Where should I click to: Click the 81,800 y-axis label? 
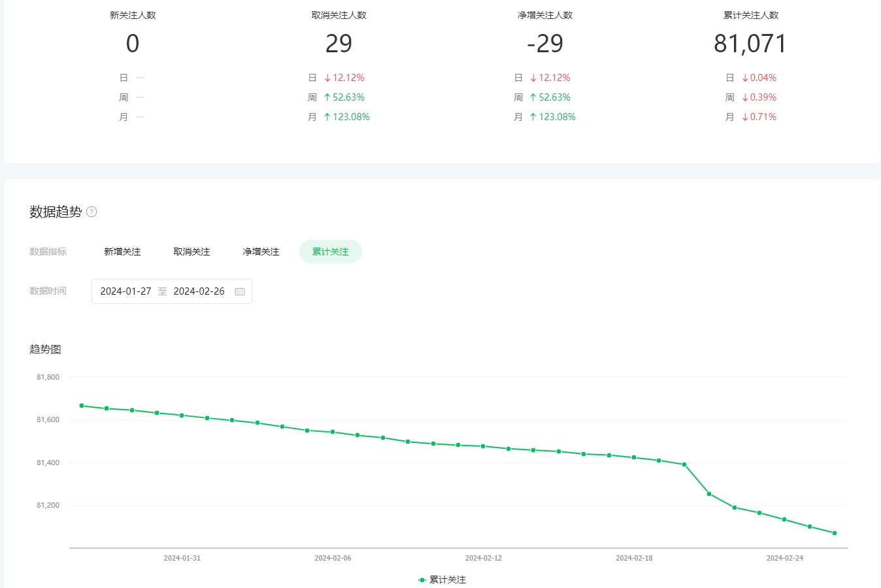click(x=48, y=377)
